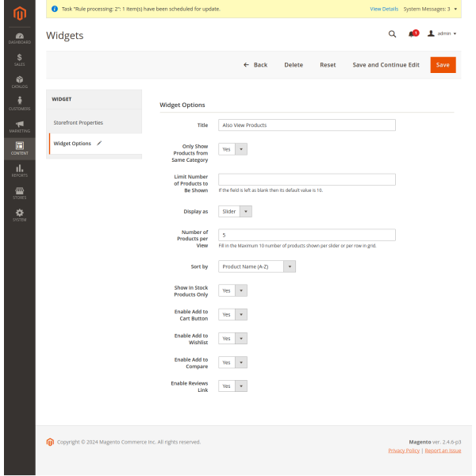Viewport: 476px width, 476px height.
Task: Select the Widget Options tab
Action: click(x=72, y=144)
